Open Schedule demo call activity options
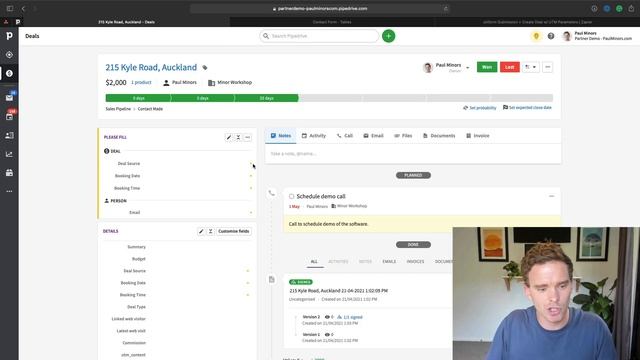The image size is (640, 360). pyautogui.click(x=551, y=196)
